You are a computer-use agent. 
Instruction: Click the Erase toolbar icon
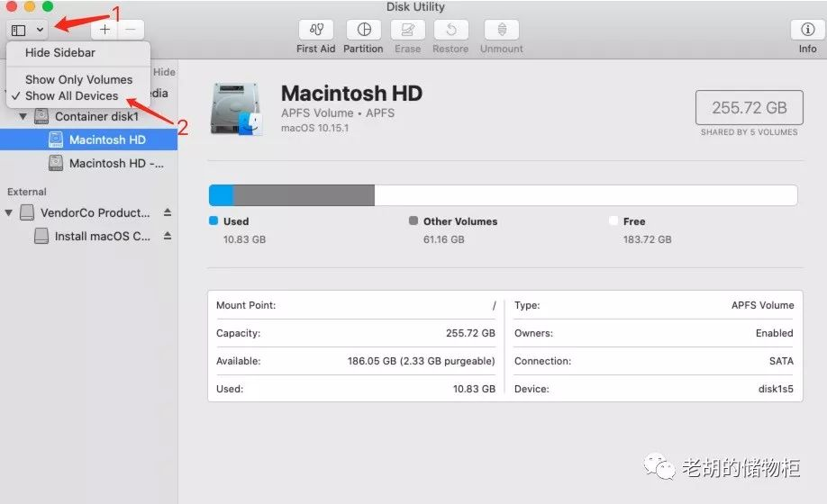pyautogui.click(x=408, y=30)
